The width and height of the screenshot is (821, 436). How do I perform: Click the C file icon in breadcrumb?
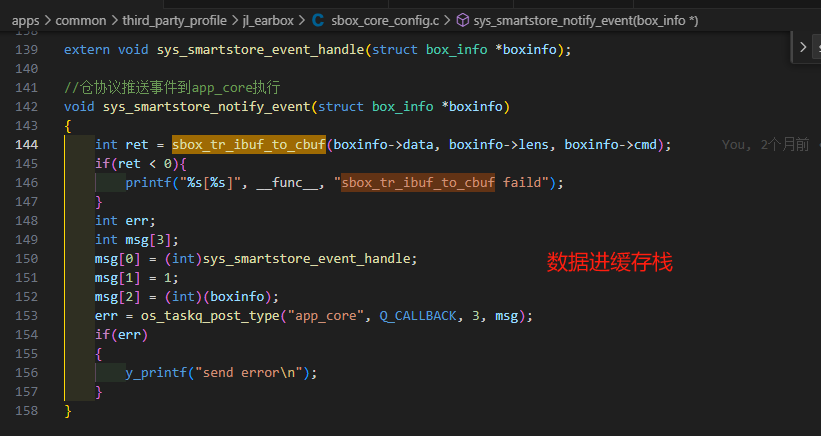[x=317, y=20]
